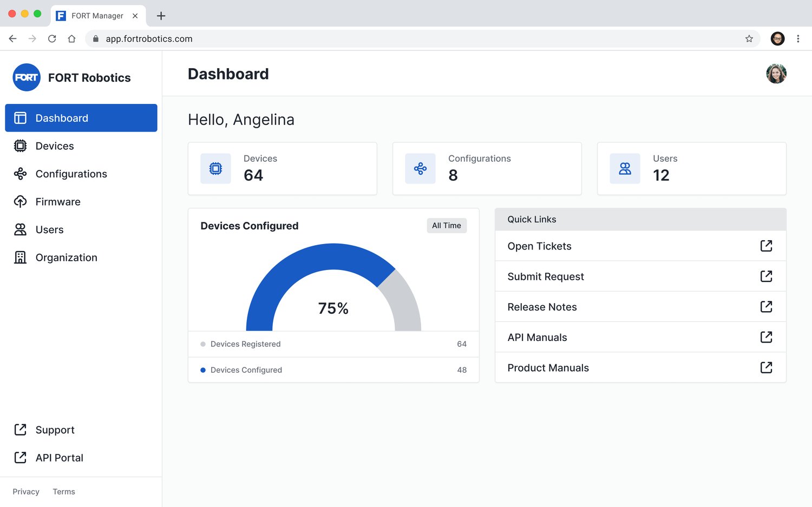Image resolution: width=812 pixels, height=507 pixels.
Task: Click the Devices sidebar icon
Action: [19, 146]
